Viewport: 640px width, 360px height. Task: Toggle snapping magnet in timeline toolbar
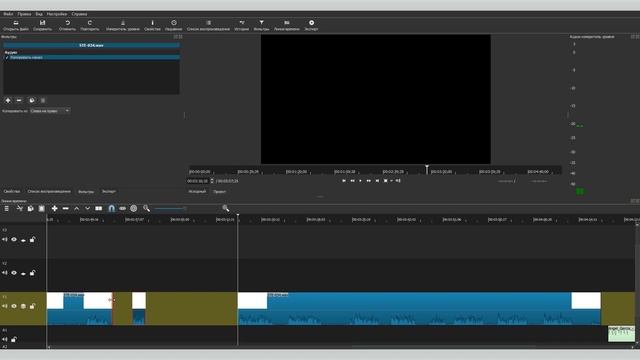coord(111,209)
